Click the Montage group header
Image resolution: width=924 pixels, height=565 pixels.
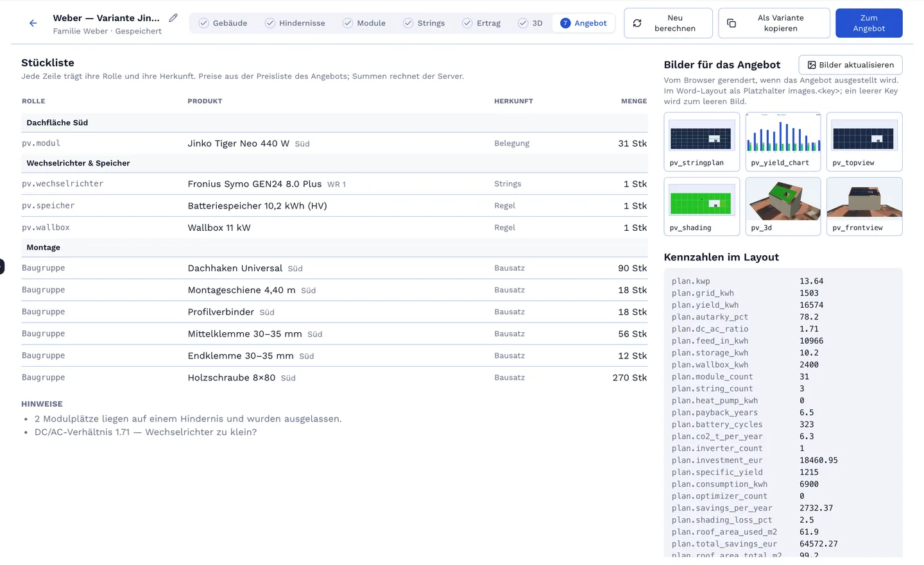pos(334,248)
